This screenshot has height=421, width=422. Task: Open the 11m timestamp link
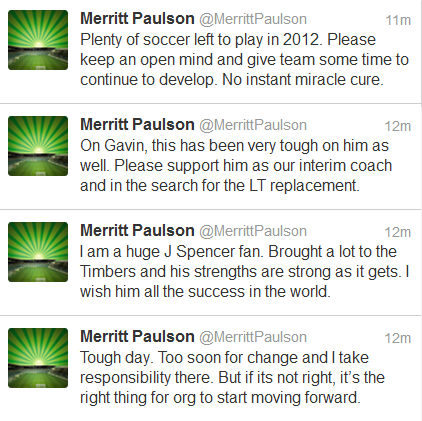pyautogui.click(x=398, y=21)
